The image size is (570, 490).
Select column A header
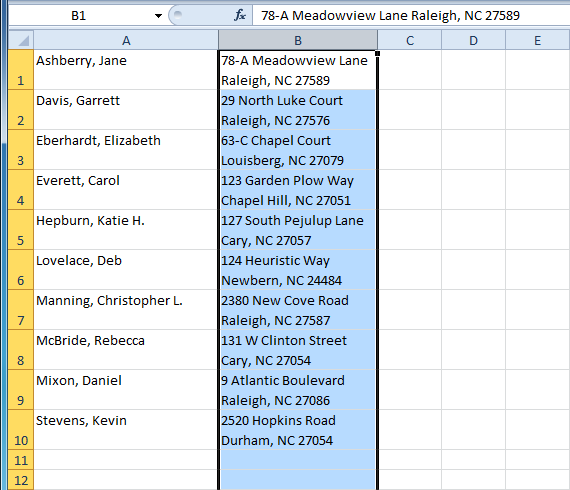[126, 40]
